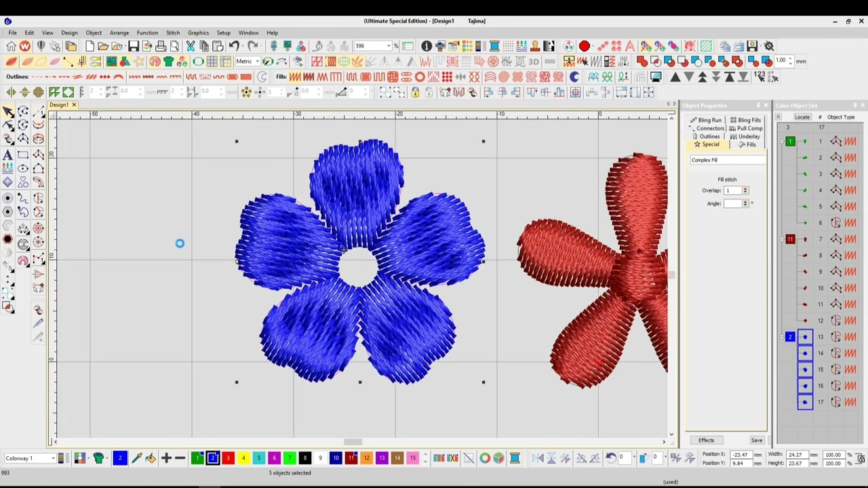Click the gold padlock lock icon

click(415, 92)
